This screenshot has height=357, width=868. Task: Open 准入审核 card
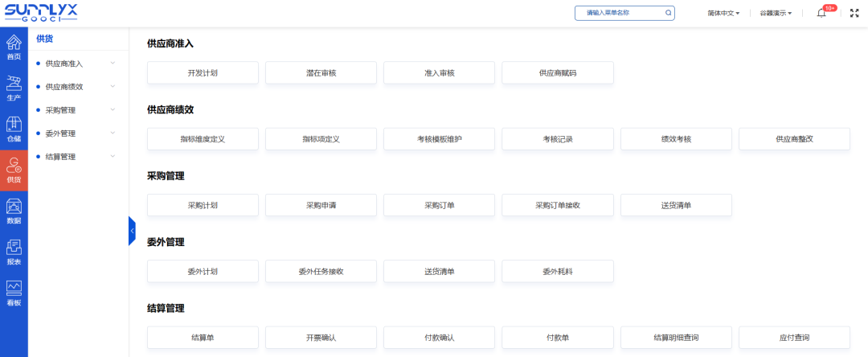pyautogui.click(x=439, y=72)
